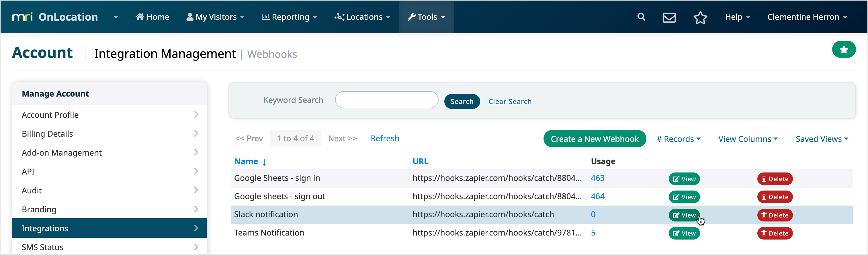
Task: Sort by the URL column header
Action: [x=420, y=161]
